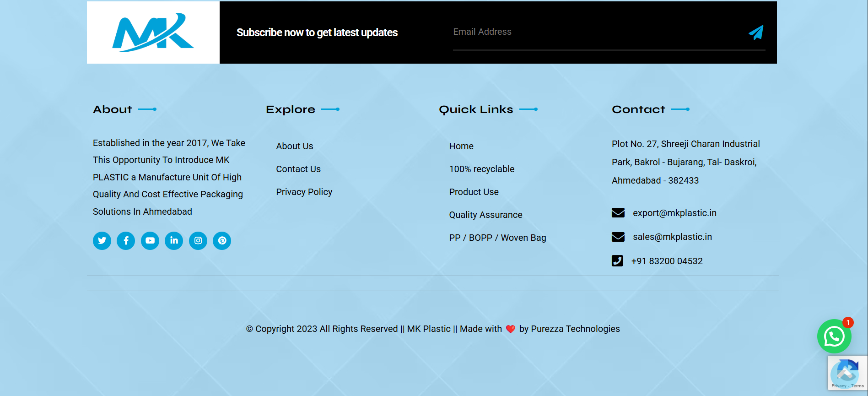This screenshot has height=396, width=868.
Task: Click the phone icon beside number
Action: click(x=617, y=260)
